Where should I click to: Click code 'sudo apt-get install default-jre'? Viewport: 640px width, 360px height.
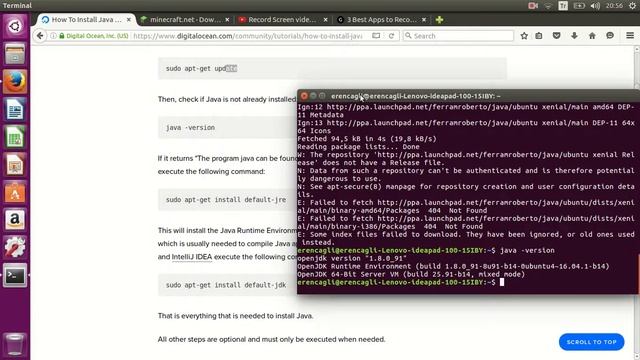point(226,200)
